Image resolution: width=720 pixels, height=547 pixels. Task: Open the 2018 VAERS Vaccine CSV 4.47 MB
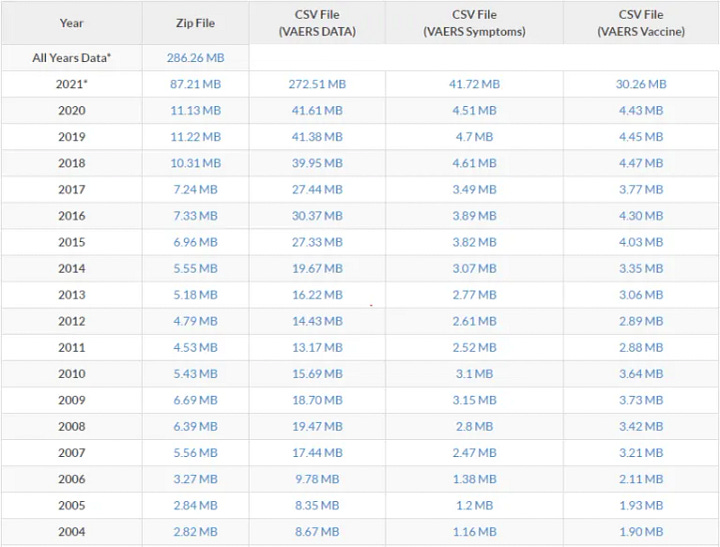coord(641,163)
